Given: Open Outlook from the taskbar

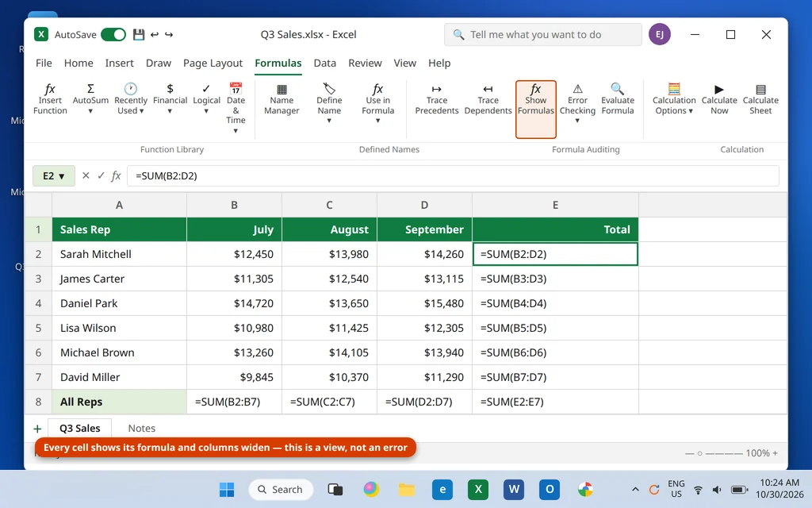Looking at the screenshot, I should tap(550, 489).
